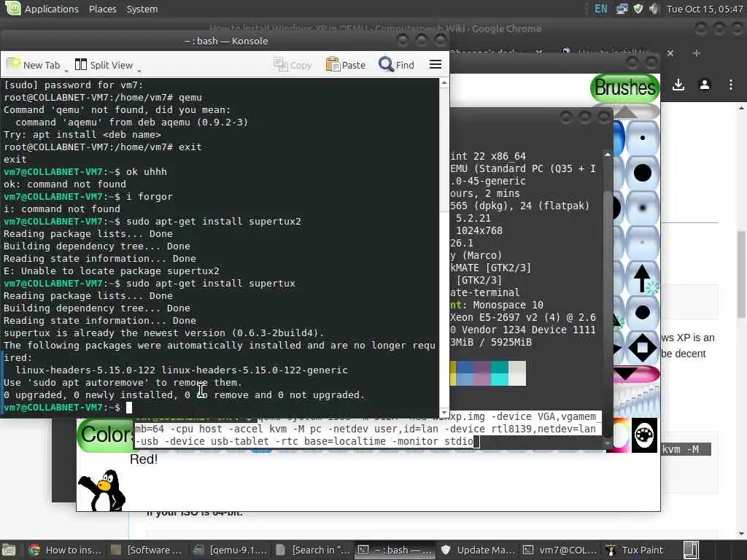Open the Applications menu
Image resolution: width=747 pixels, height=560 pixels.
coord(52,9)
